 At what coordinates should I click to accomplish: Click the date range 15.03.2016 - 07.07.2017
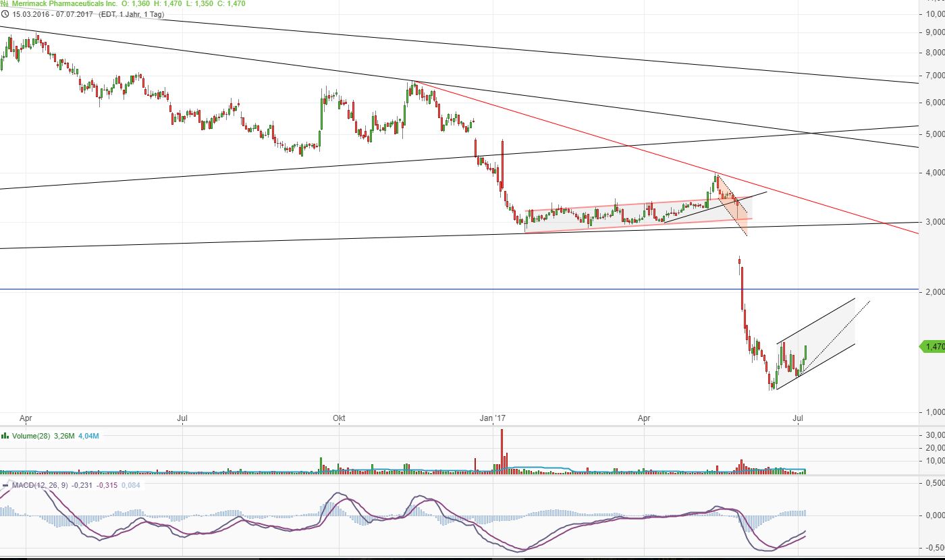coord(52,14)
